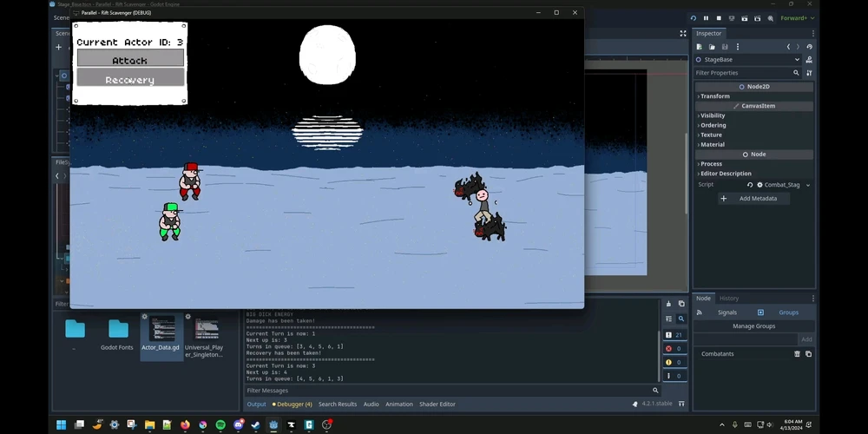Clear the output log
This screenshot has width=868, height=434.
point(668,304)
